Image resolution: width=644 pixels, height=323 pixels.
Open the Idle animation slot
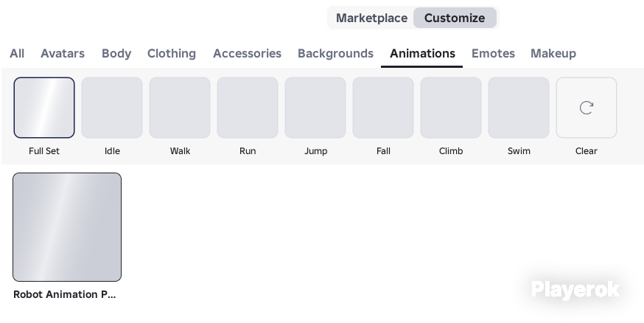coord(112,108)
